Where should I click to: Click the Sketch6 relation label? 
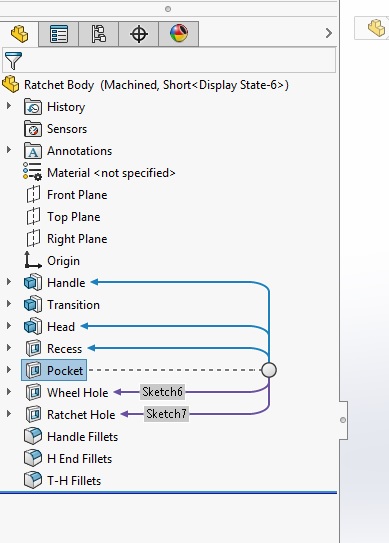click(x=162, y=392)
